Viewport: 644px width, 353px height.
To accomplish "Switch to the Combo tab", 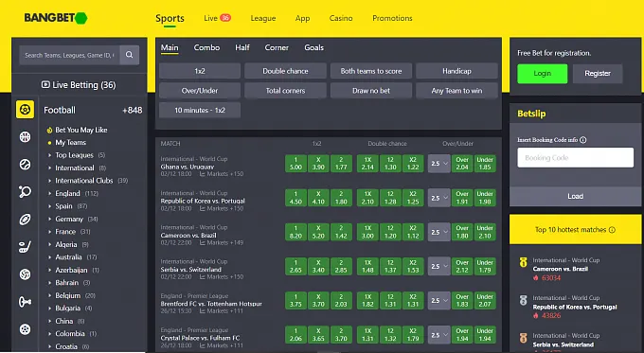I will 206,47.
